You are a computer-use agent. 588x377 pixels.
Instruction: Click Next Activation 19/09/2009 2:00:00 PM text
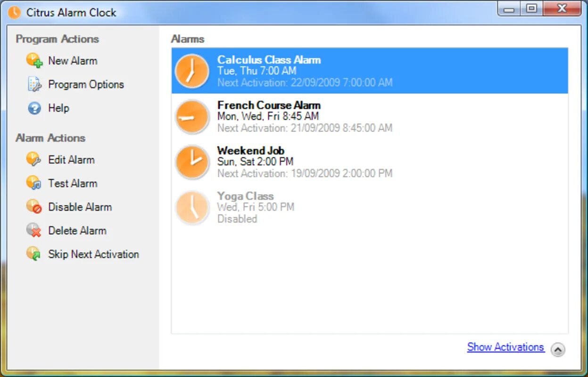click(305, 173)
